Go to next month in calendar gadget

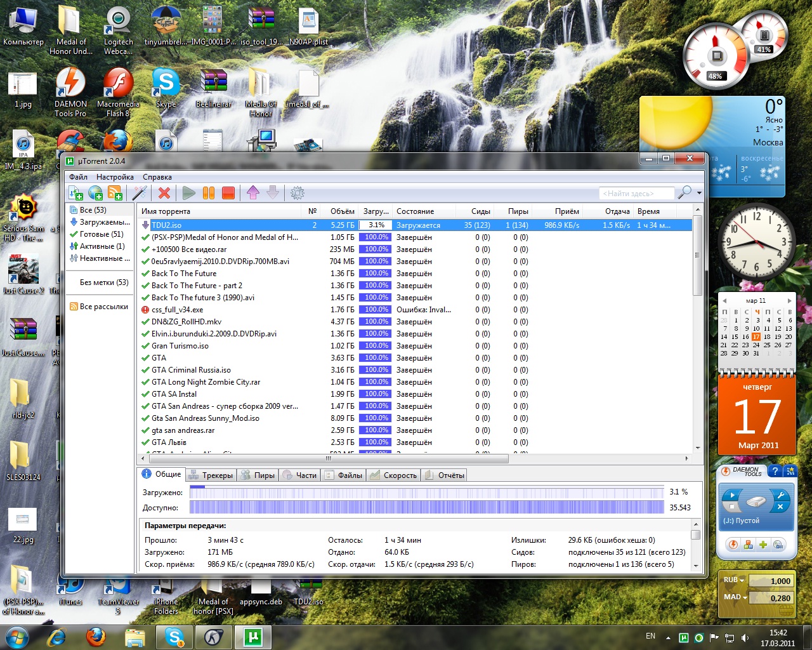click(x=789, y=301)
